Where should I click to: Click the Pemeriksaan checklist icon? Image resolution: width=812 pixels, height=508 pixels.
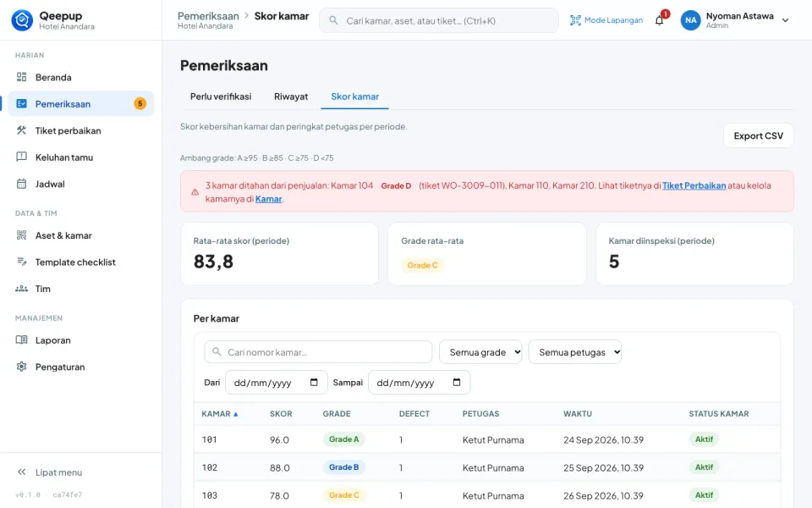[21, 103]
